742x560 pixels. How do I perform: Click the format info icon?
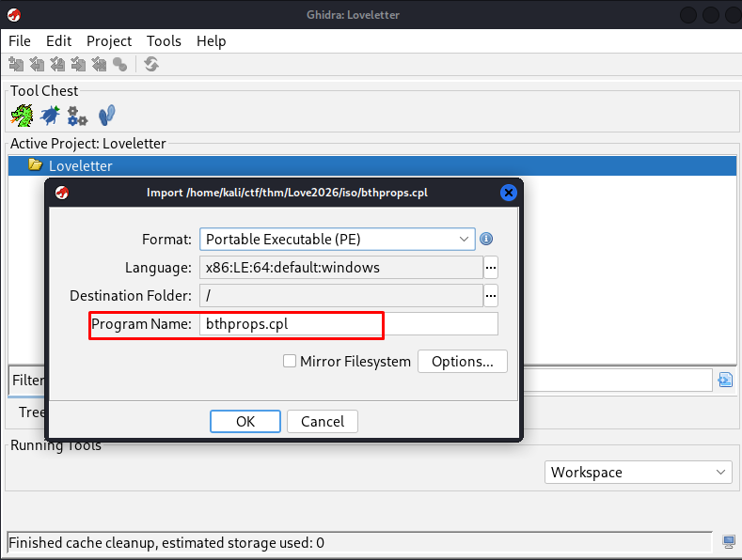click(x=486, y=240)
